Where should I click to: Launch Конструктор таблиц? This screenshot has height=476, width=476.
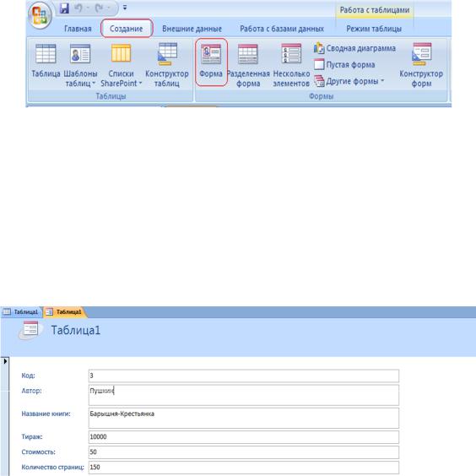point(167,65)
